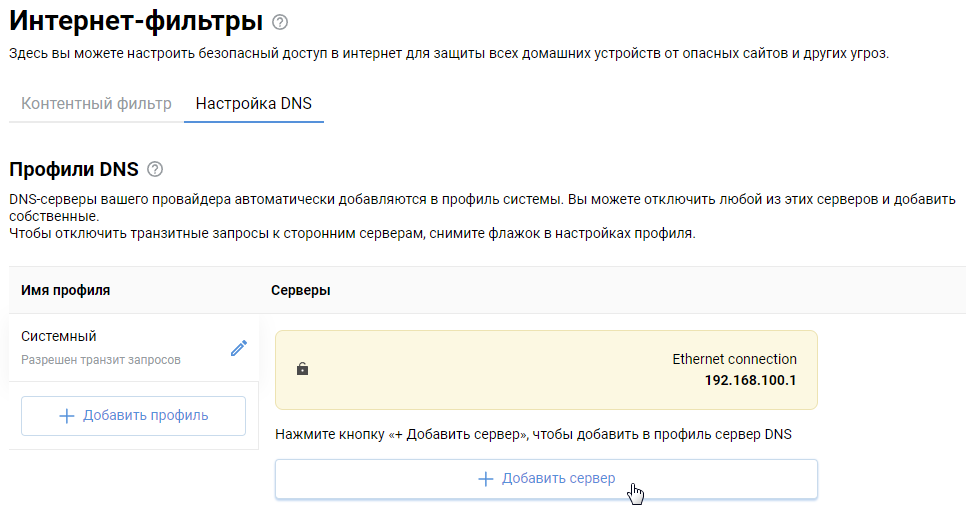
Task: Click the Интернет-фильтры page title
Action: 136,21
